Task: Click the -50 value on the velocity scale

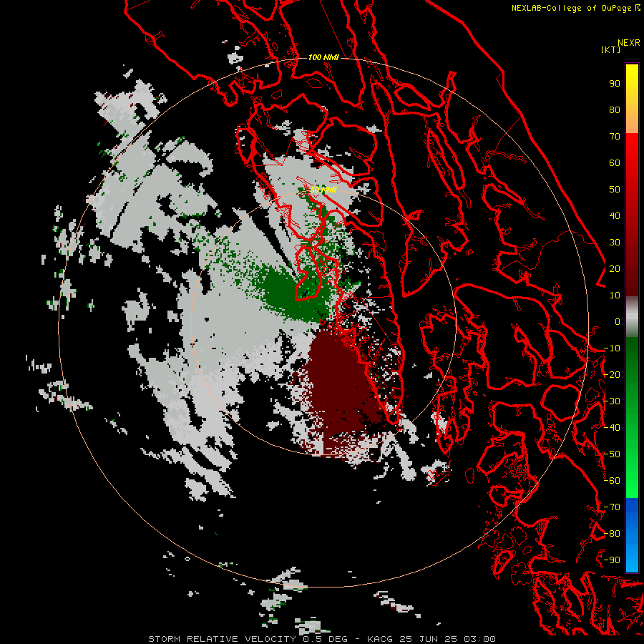Action: pyautogui.click(x=612, y=454)
